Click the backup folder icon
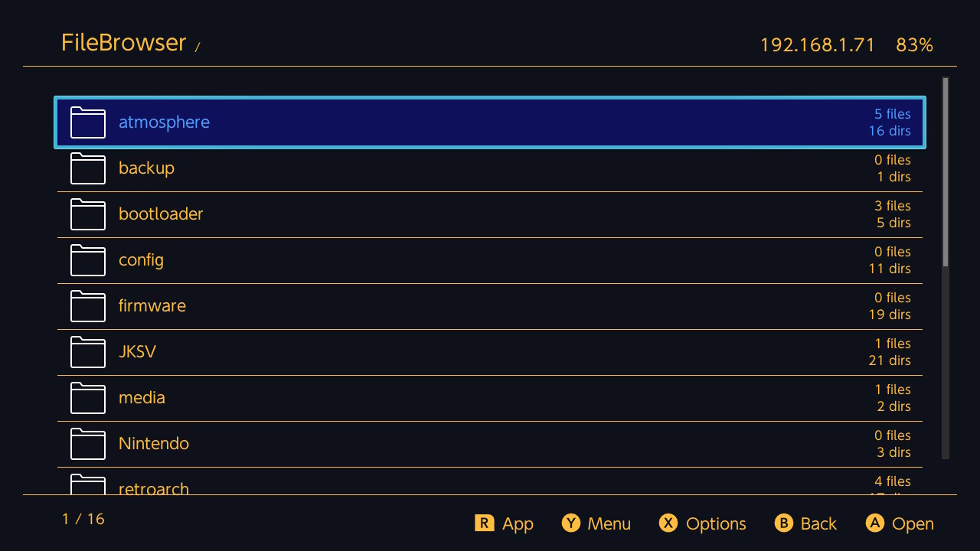Screen dimensions: 980x551 [x=87, y=168]
